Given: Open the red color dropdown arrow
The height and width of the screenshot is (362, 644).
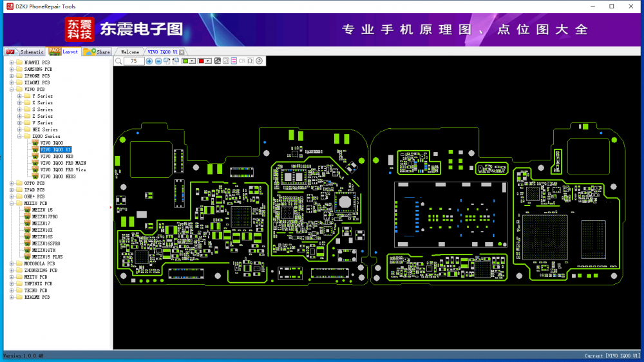Looking at the screenshot, I should tap(208, 61).
